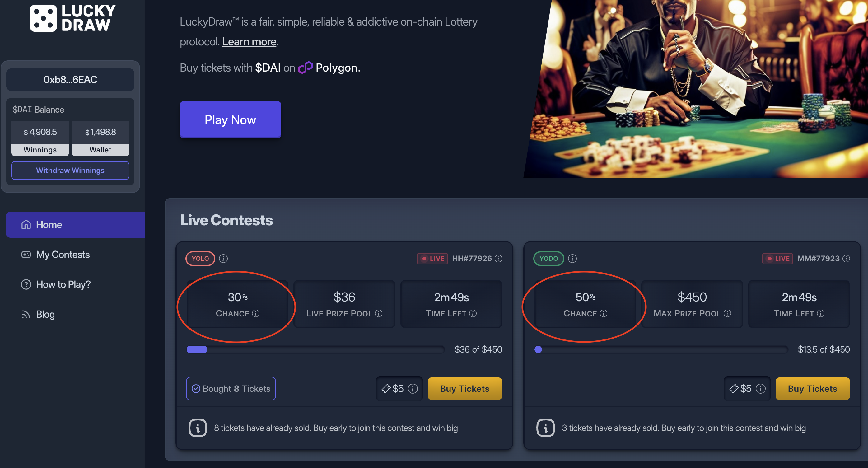Click the info icon next to YODO badge

[572, 259]
